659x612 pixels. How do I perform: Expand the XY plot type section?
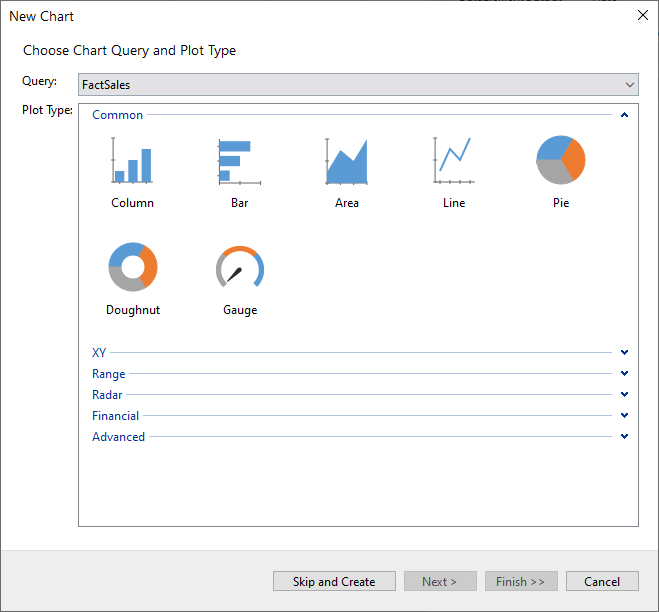coord(625,352)
